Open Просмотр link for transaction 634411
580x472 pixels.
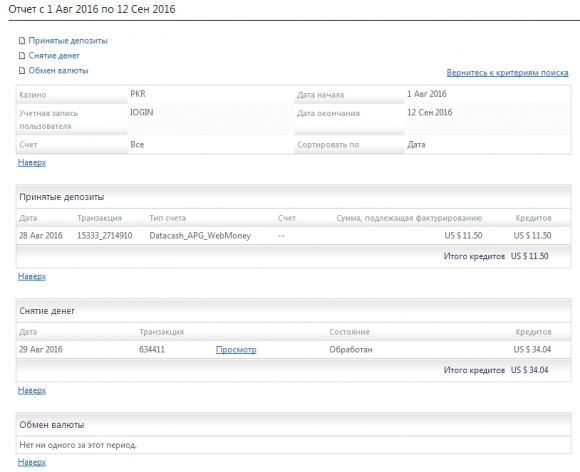click(236, 350)
